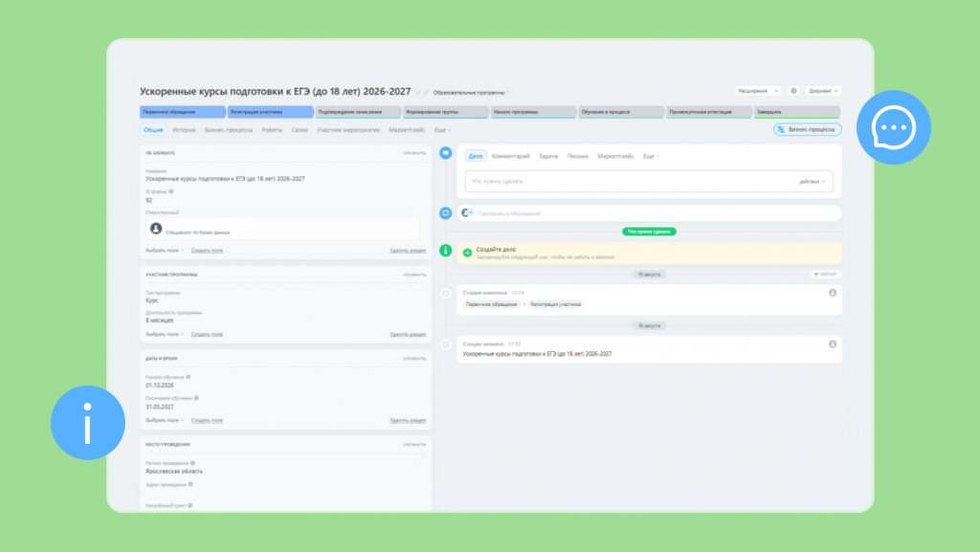Image resolution: width=980 pixels, height=552 pixels.
Task: Show the help hint next to Населённый пункт
Action: 190,506
